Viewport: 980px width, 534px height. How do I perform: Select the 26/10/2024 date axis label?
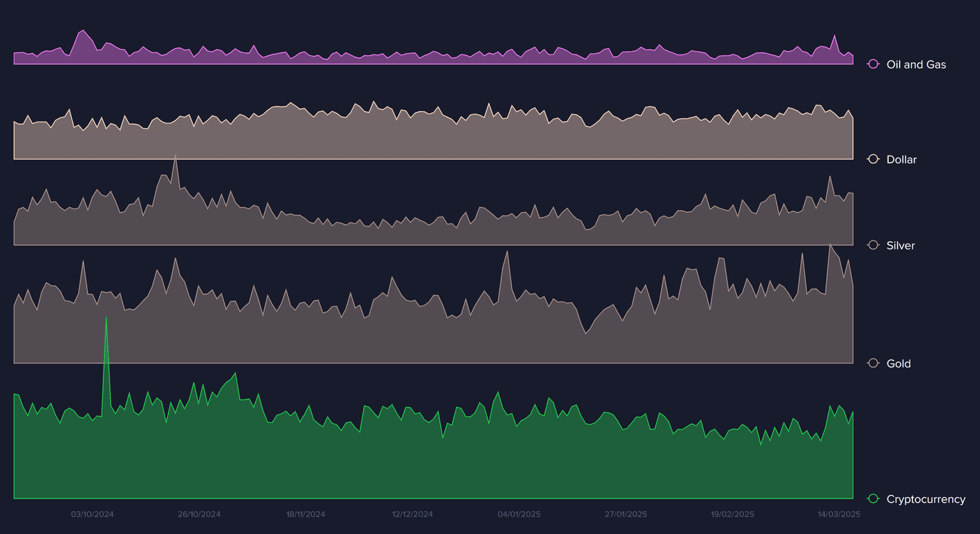[199, 514]
